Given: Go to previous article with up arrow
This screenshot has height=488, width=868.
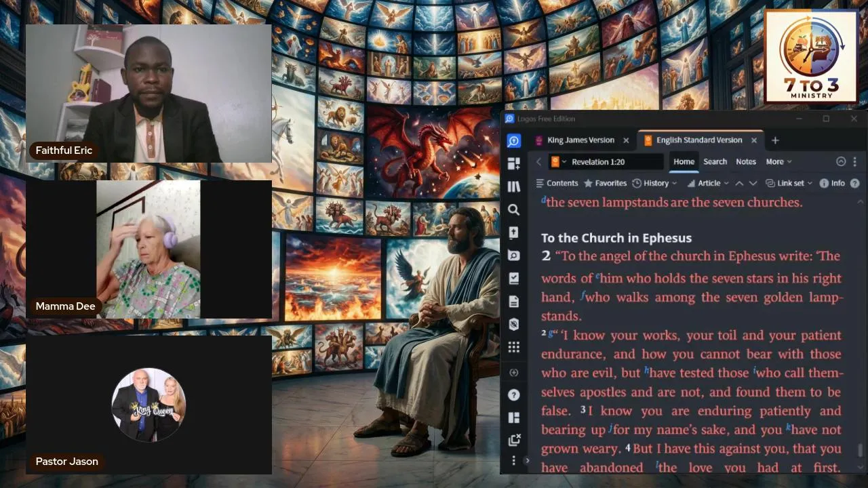Looking at the screenshot, I should (739, 183).
